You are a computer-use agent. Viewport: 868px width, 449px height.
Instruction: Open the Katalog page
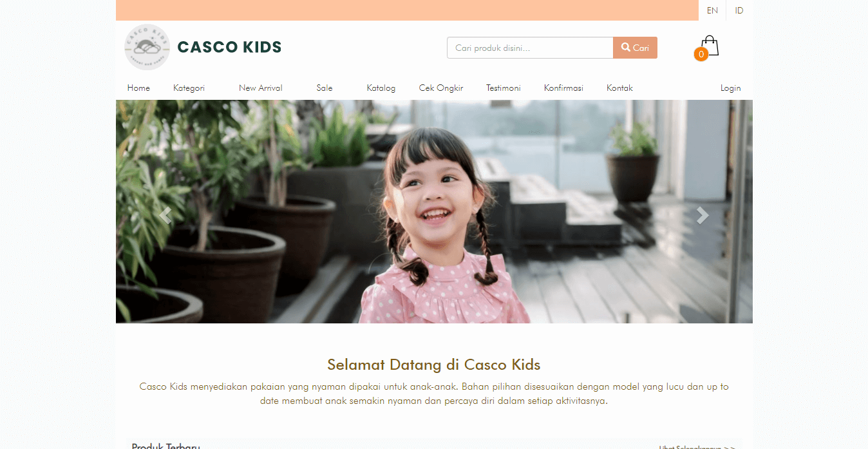point(381,88)
